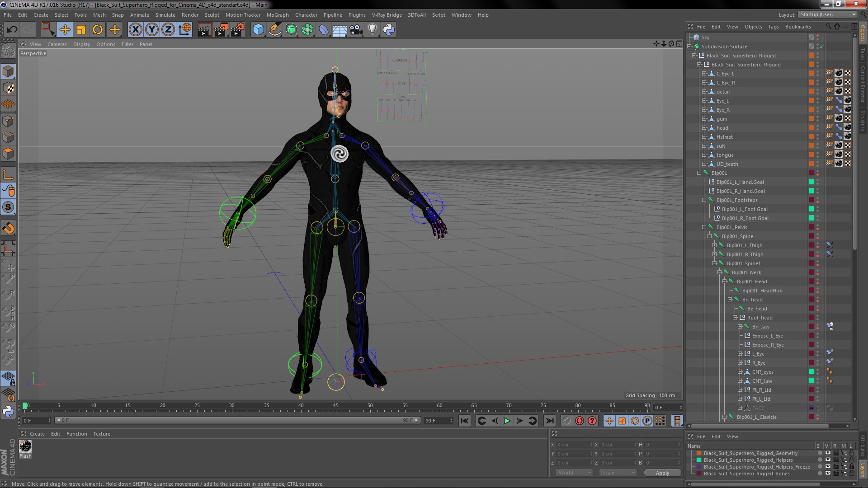Screen dimensions: 868x488
Task: Toggle visibility of Geometry layer
Action: coord(828,453)
